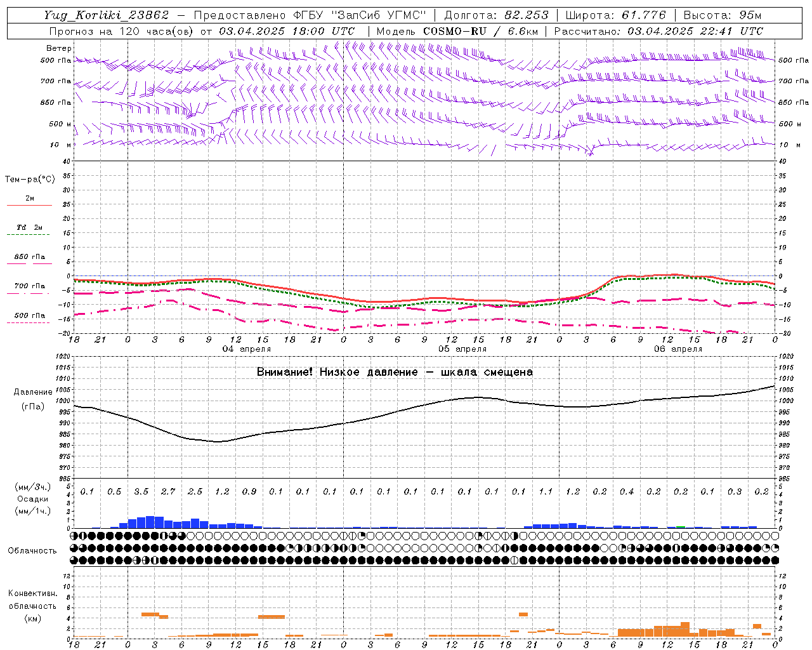This screenshot has width=812, height=650.
Task: Click the 10 м wind level label on the left
Action: 60,145
